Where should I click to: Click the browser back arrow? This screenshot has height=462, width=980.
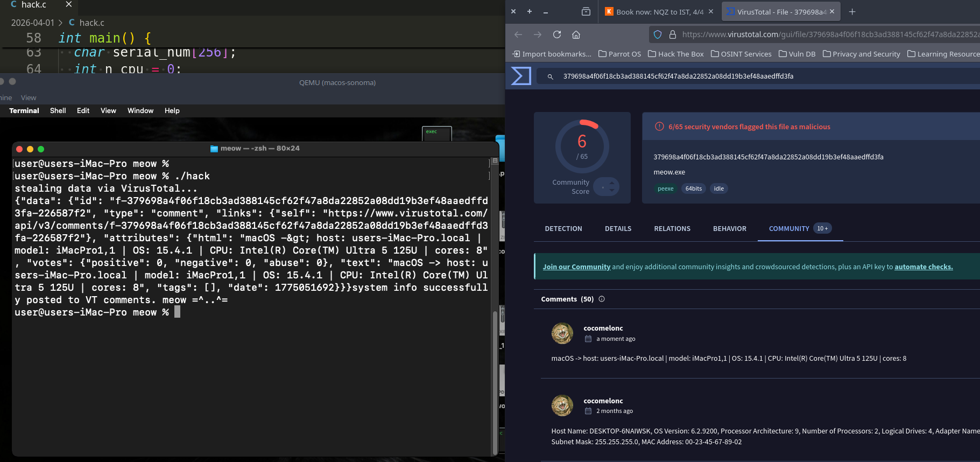coord(518,34)
